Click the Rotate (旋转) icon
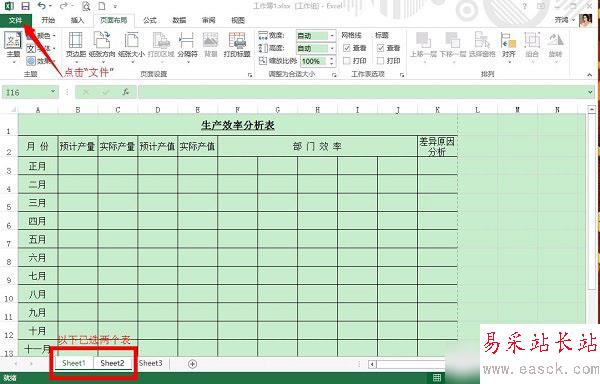Image resolution: width=600 pixels, height=384 pixels. [x=555, y=41]
